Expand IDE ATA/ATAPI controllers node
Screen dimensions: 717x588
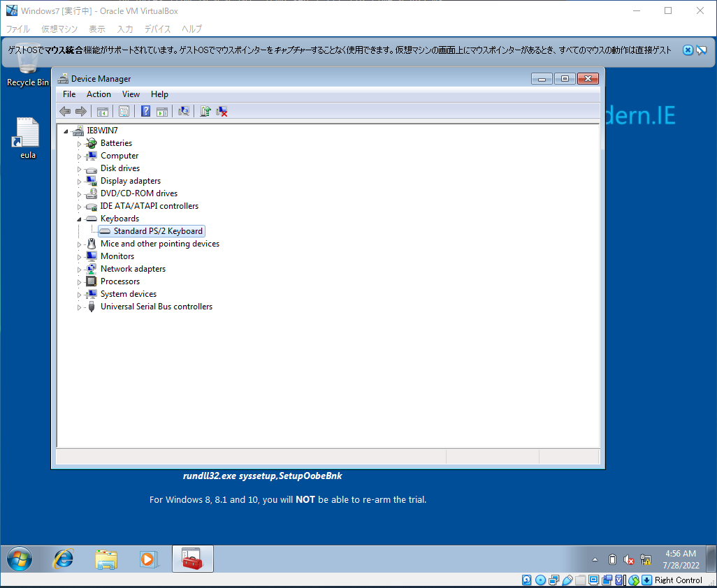click(79, 207)
